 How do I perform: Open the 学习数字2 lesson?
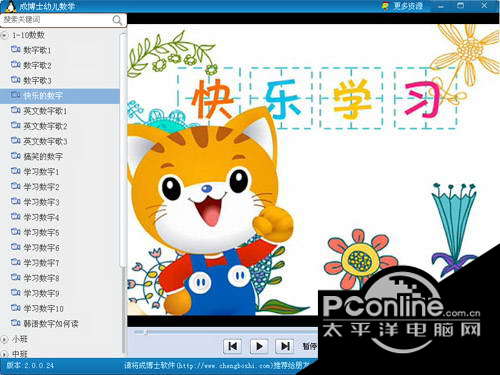(41, 187)
